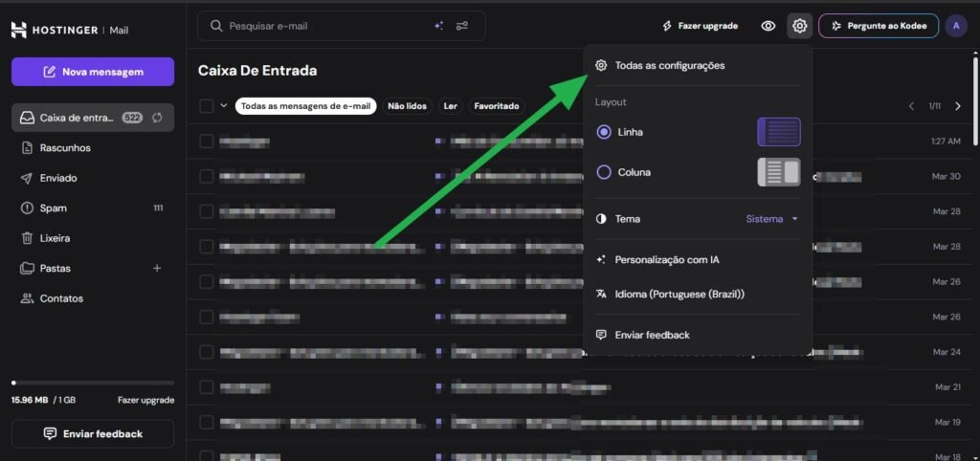Viewport: 980px width, 461px height.
Task: Click Enviar feedback button in sidebar
Action: tap(93, 433)
